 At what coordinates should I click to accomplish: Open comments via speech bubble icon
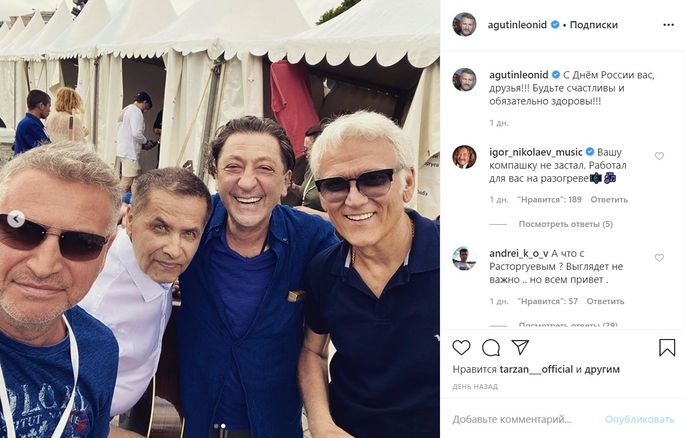(491, 348)
